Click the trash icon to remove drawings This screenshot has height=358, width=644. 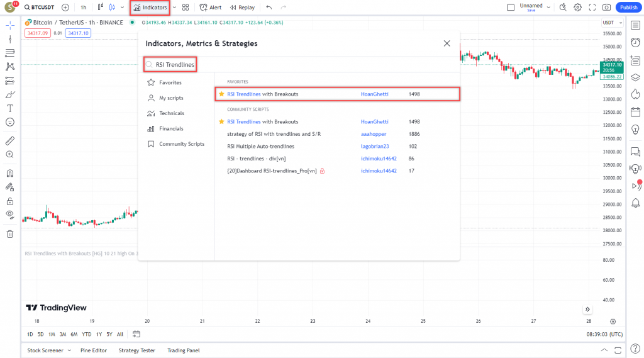click(9, 234)
